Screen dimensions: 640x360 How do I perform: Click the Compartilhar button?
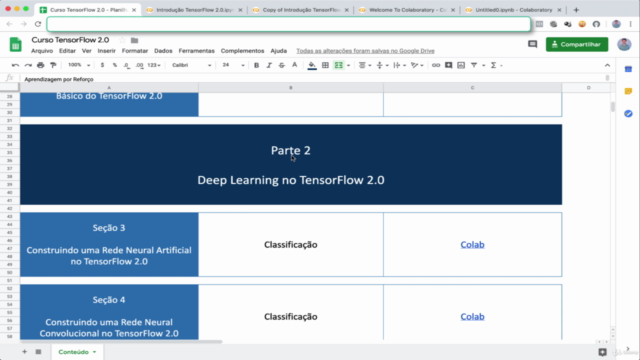click(x=577, y=44)
